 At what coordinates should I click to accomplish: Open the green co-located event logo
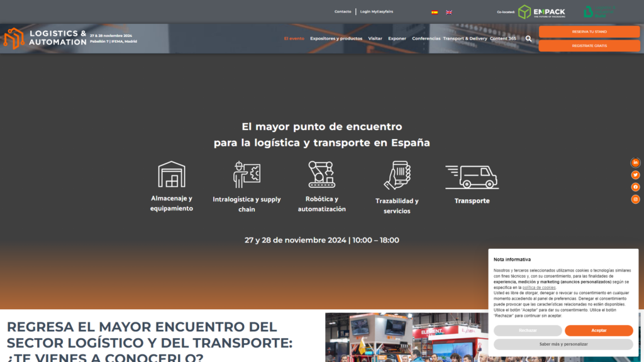click(599, 11)
